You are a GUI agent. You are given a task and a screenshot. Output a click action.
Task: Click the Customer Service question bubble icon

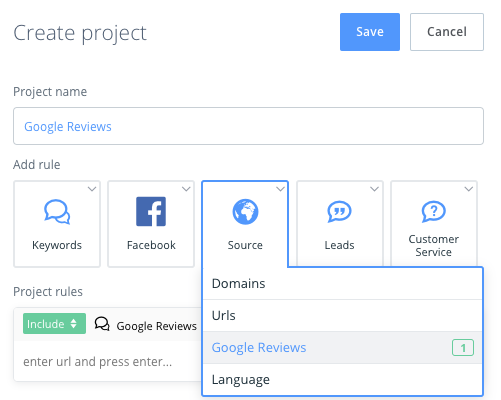click(x=433, y=212)
